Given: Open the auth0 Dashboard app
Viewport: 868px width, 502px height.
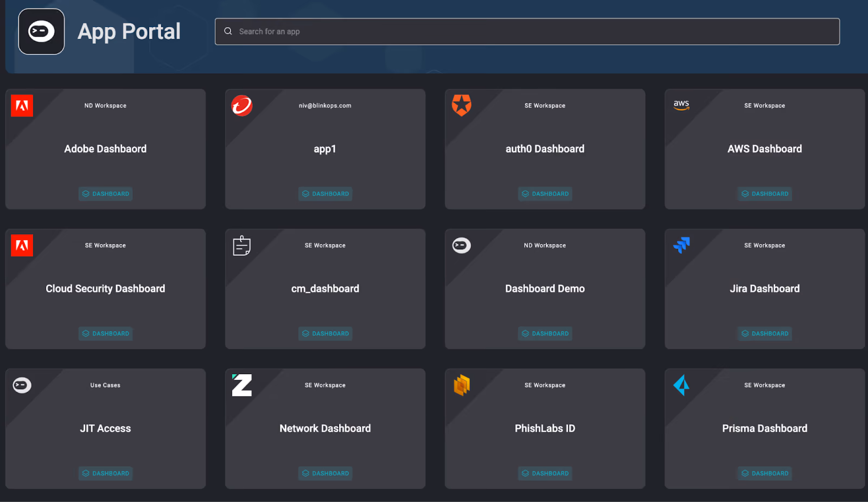Looking at the screenshot, I should pyautogui.click(x=545, y=149).
